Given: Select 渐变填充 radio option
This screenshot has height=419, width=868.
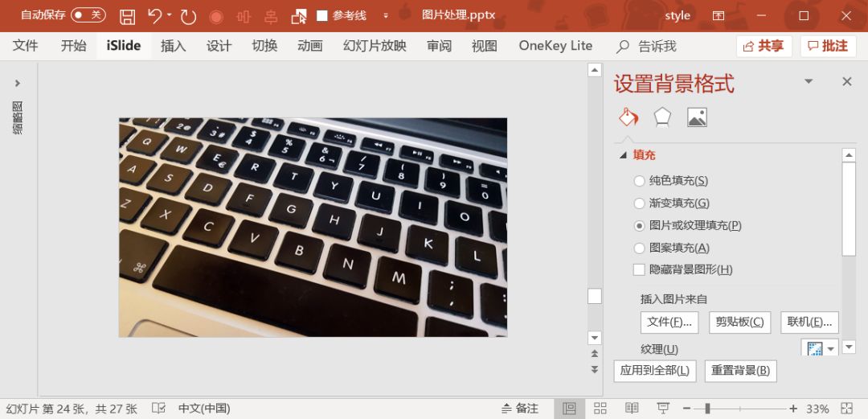Looking at the screenshot, I should tap(640, 203).
